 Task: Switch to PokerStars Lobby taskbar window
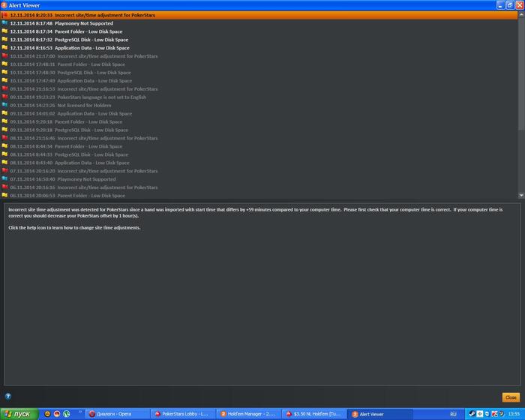click(x=182, y=414)
